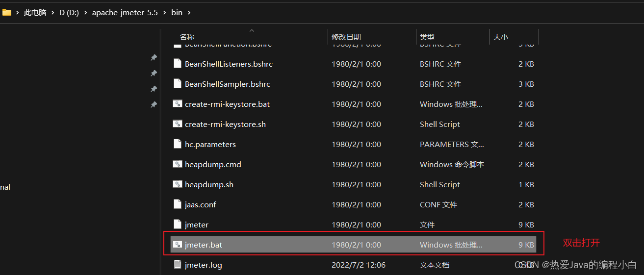
Task: Click the 类型 column header
Action: [x=427, y=37]
